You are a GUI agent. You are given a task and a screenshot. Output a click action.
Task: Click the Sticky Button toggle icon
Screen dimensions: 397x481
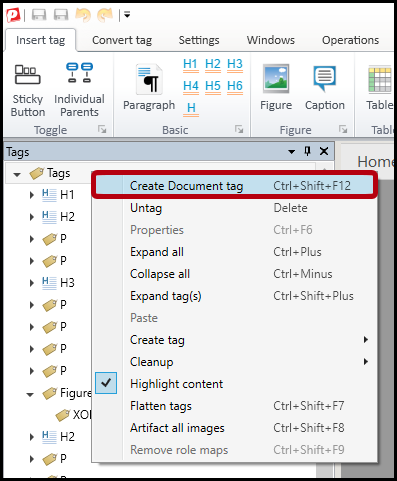(28, 74)
